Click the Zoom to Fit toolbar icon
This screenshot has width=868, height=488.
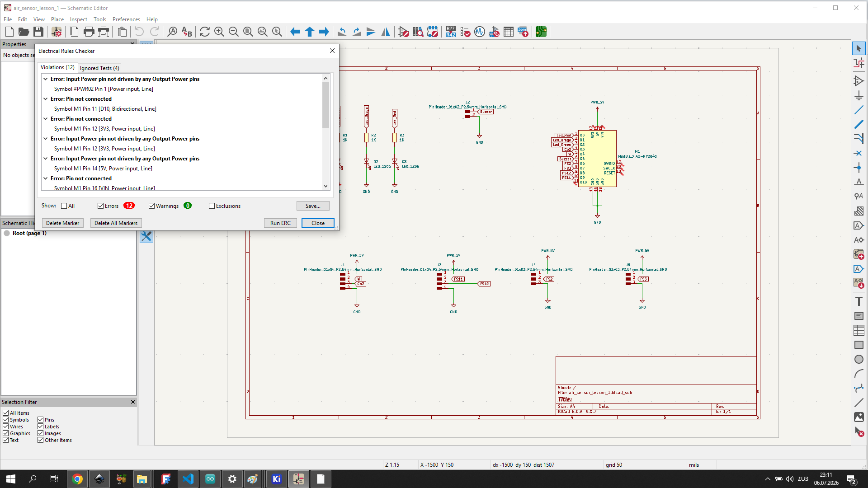pos(248,32)
